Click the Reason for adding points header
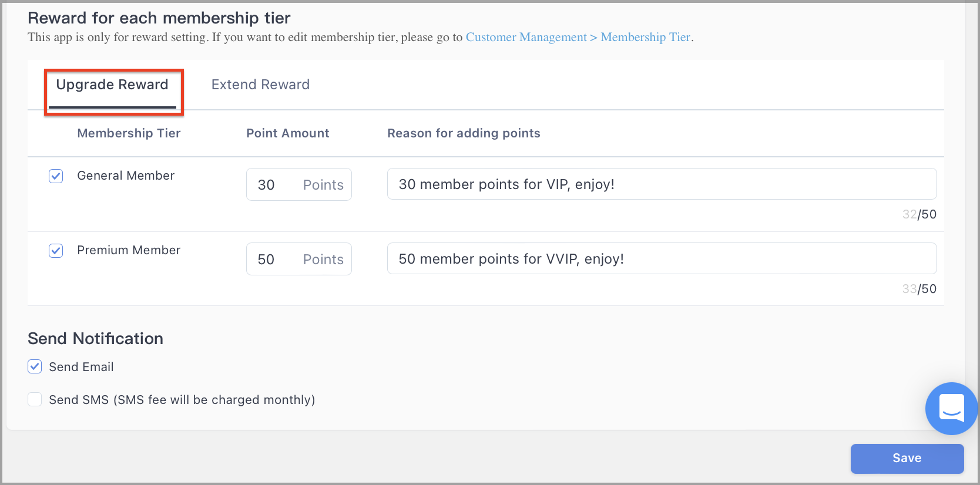 pos(464,133)
